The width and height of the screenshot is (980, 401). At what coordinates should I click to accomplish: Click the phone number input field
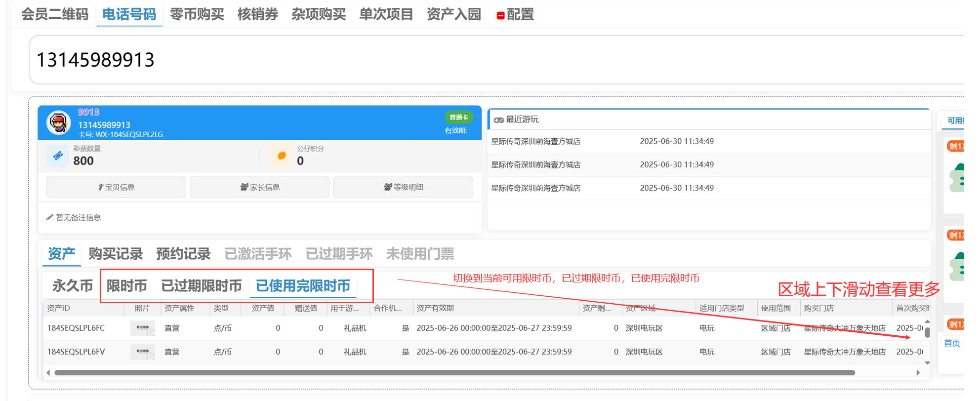[494, 60]
